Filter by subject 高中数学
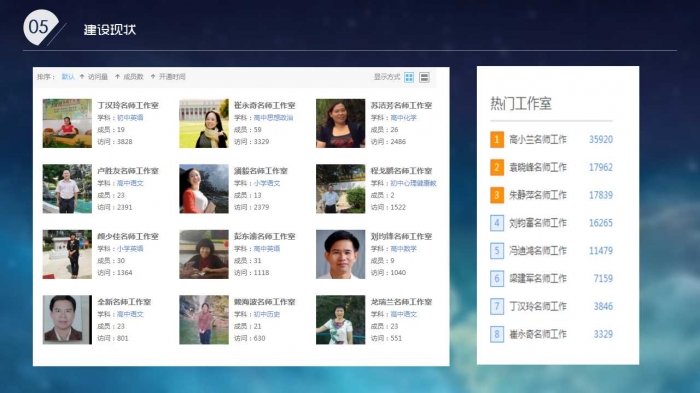700x393 pixels. [403, 249]
